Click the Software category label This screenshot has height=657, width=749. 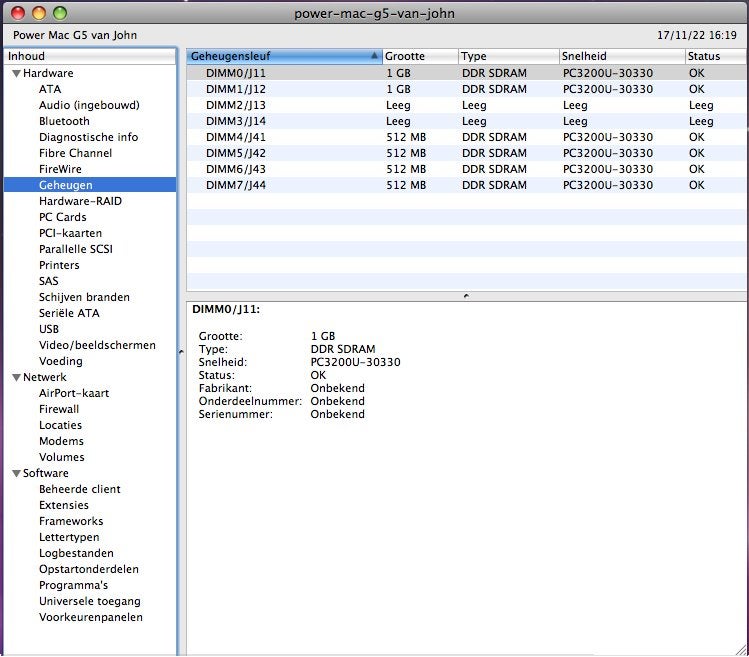point(46,474)
